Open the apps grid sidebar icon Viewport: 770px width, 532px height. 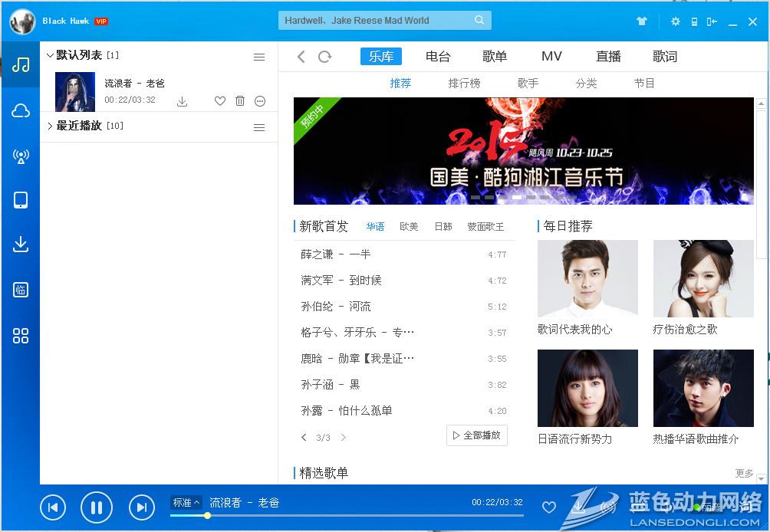tap(21, 336)
